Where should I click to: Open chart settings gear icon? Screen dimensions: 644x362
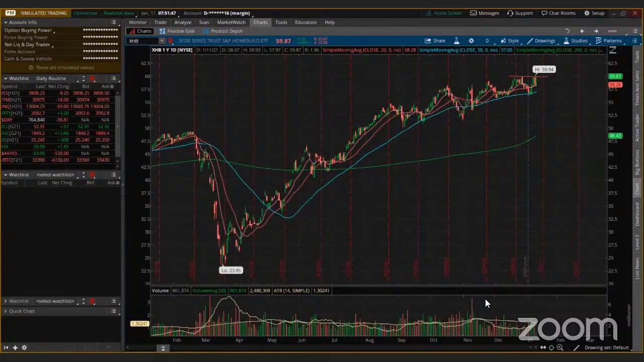point(471,41)
